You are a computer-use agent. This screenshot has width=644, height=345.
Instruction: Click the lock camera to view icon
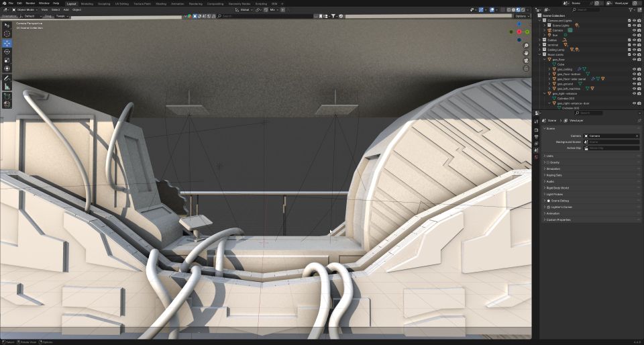(x=526, y=68)
